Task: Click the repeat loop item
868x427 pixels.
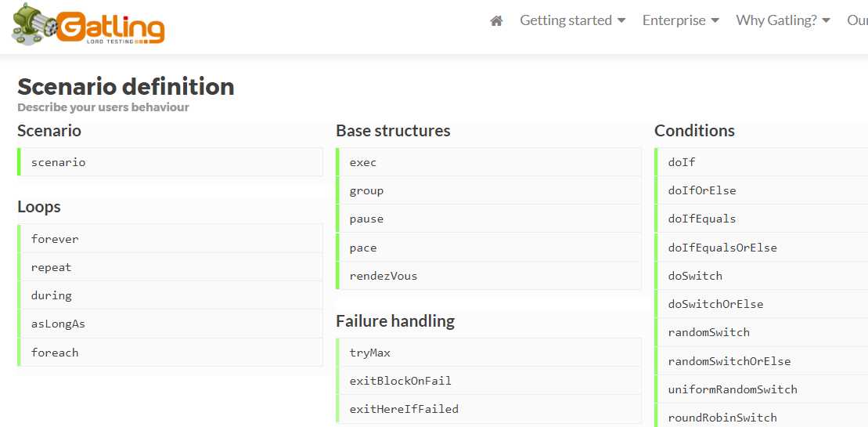Action: (x=170, y=267)
